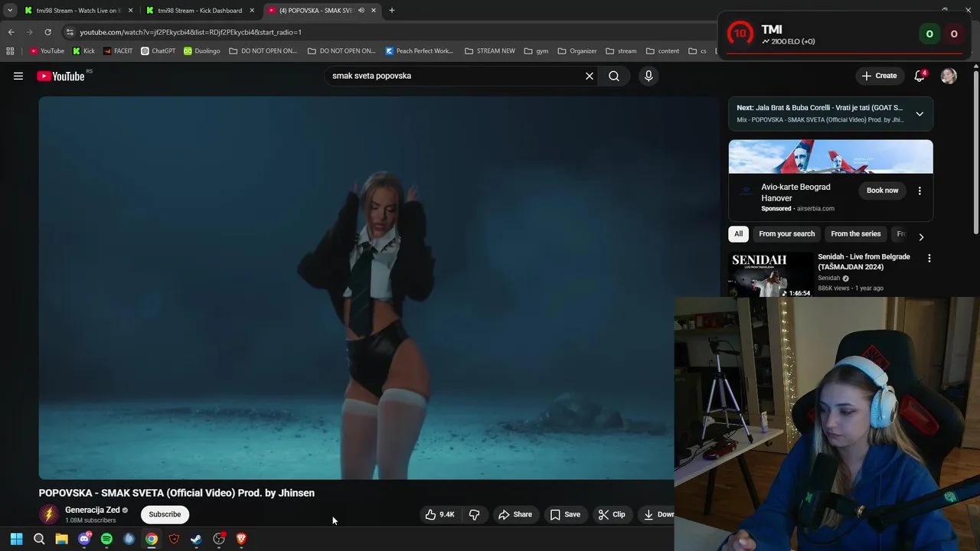The width and height of the screenshot is (980, 551).
Task: Clear the search box text
Action: pos(590,76)
